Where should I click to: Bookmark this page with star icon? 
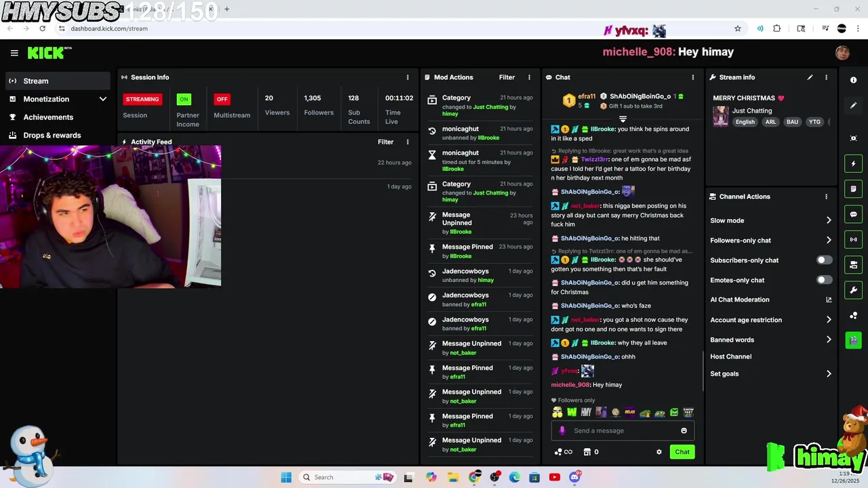[x=738, y=28]
